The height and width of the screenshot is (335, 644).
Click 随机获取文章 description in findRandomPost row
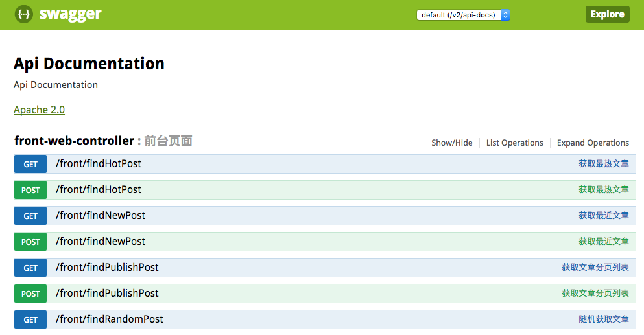click(604, 319)
